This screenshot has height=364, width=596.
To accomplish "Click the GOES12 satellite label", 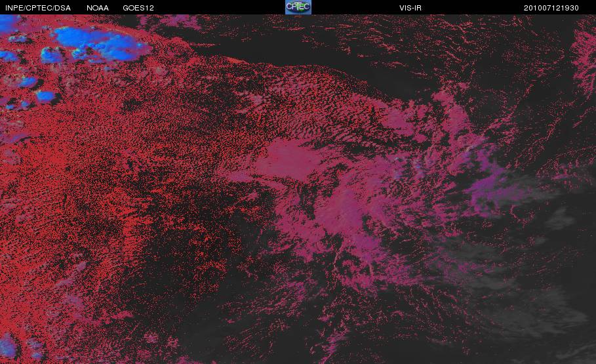I will click(x=138, y=8).
